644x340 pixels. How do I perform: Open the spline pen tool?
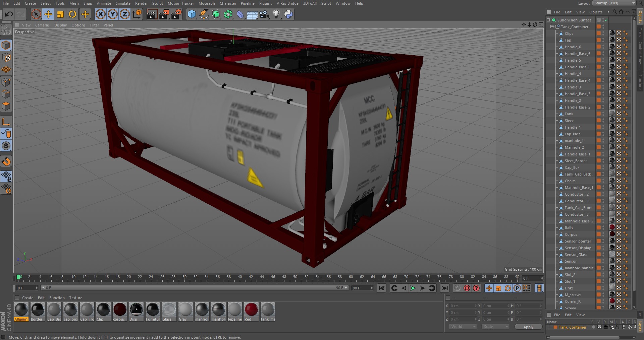[x=204, y=14]
